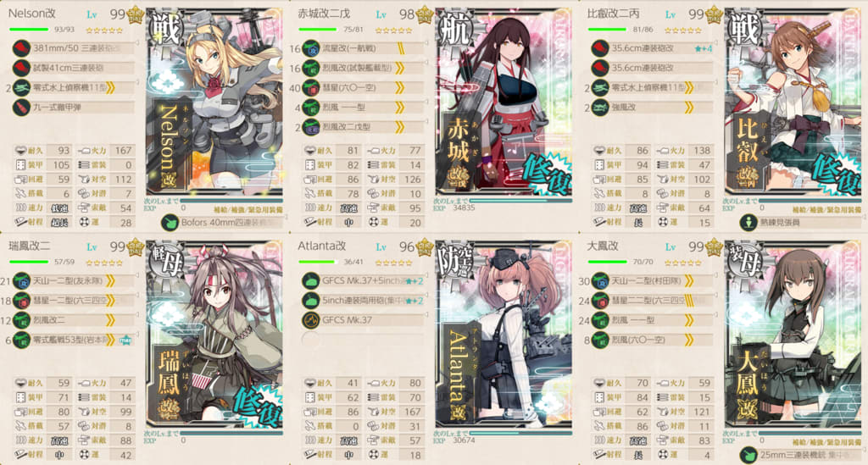The image size is (868, 465).
Task: Select Taihou's 天山一二型(村田隊) torpedo bomber icon
Action: 600,281
